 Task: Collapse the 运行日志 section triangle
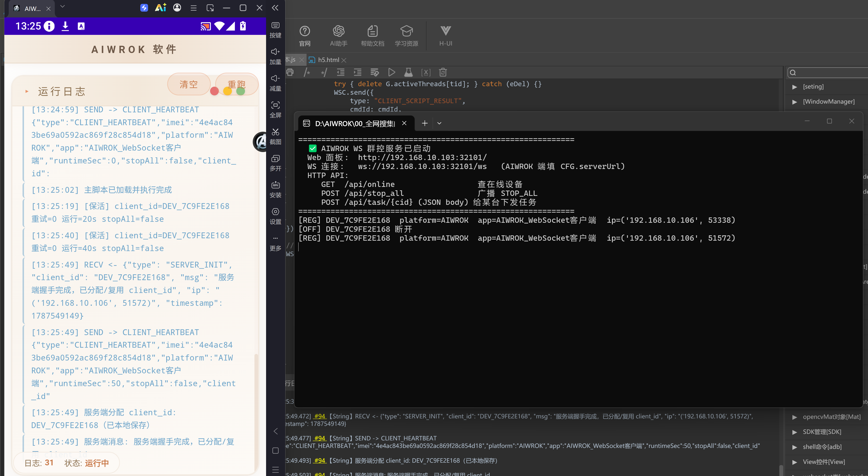click(x=27, y=91)
